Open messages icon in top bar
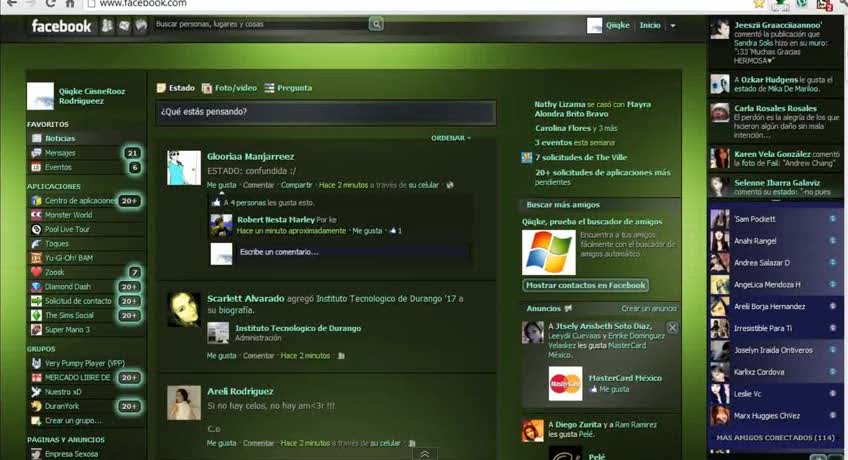The height and width of the screenshot is (460, 848). [x=124, y=25]
